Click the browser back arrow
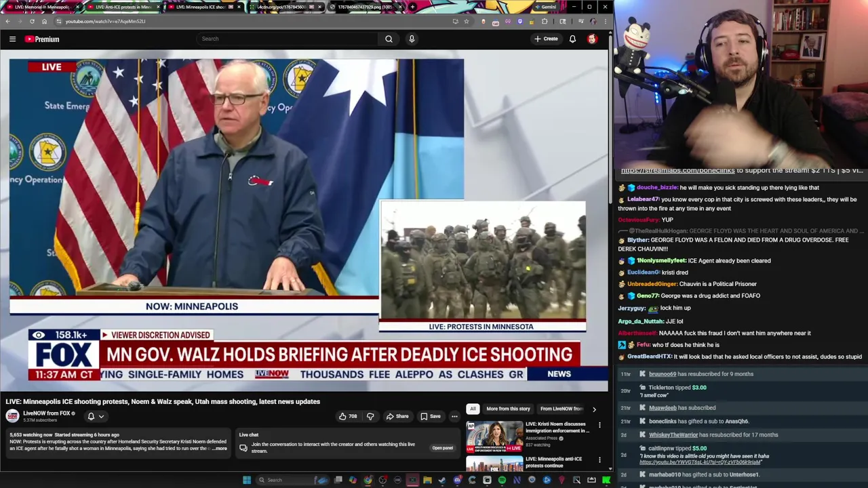The image size is (868, 488). [x=7, y=21]
